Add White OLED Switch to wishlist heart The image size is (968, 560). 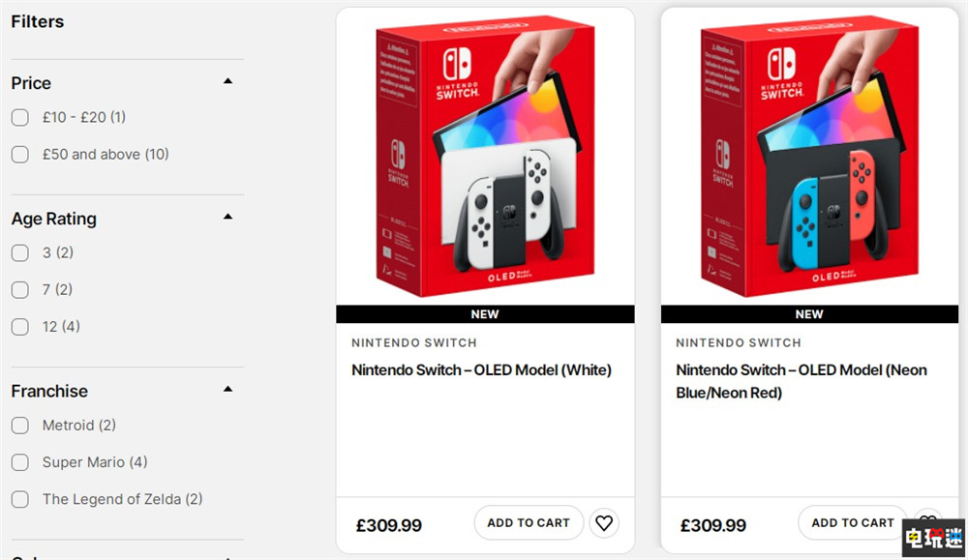pos(604,523)
